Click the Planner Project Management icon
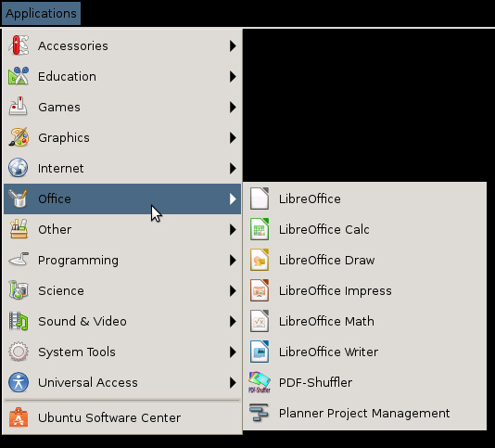Image resolution: width=495 pixels, height=448 pixels. pyautogui.click(x=259, y=413)
